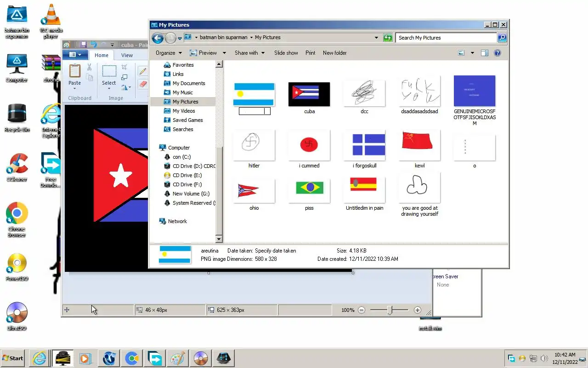Image resolution: width=588 pixels, height=368 pixels.
Task: Click New folder in Explorer toolbar
Action: (335, 53)
